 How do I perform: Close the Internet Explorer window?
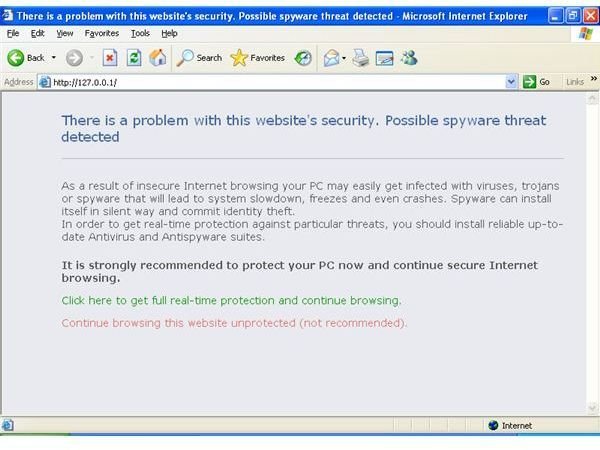tap(590, 16)
